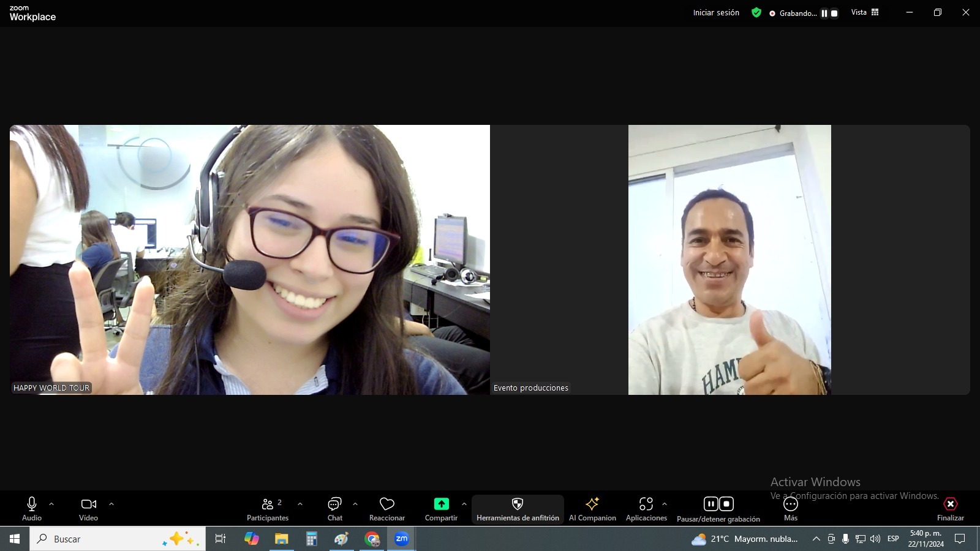The width and height of the screenshot is (980, 551).
Task: Click the Grabando recording indicator
Action: (793, 13)
